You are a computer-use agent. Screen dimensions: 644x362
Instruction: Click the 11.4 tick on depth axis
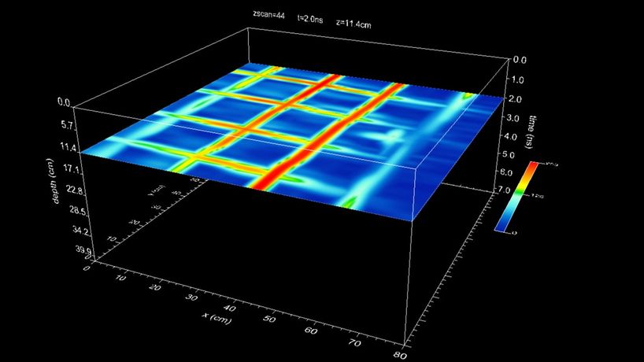click(x=68, y=147)
